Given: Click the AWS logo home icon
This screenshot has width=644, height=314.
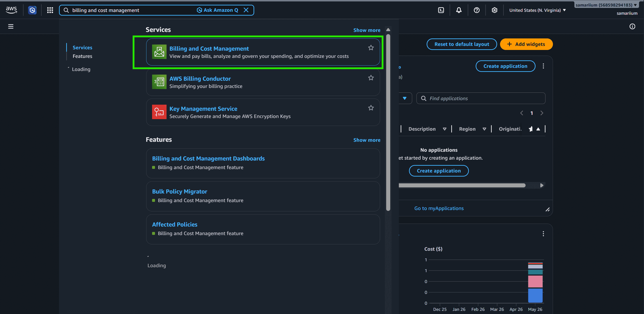Looking at the screenshot, I should point(11,10).
